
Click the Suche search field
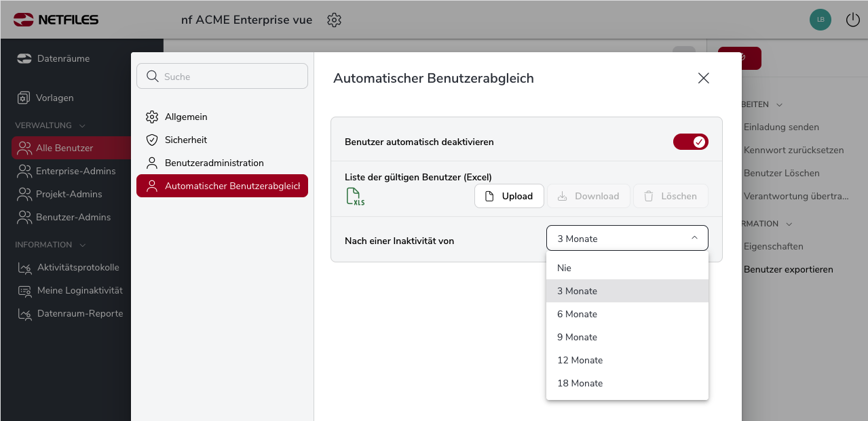tap(223, 77)
